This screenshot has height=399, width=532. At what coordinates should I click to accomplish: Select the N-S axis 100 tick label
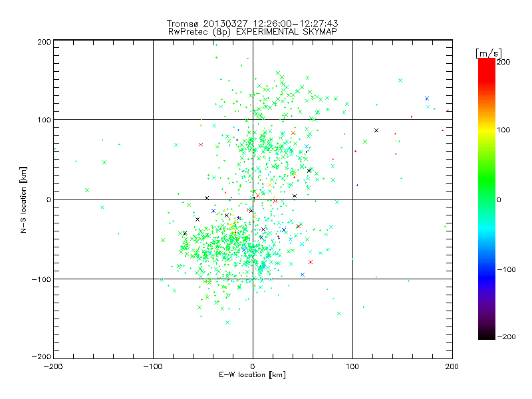click(x=44, y=120)
